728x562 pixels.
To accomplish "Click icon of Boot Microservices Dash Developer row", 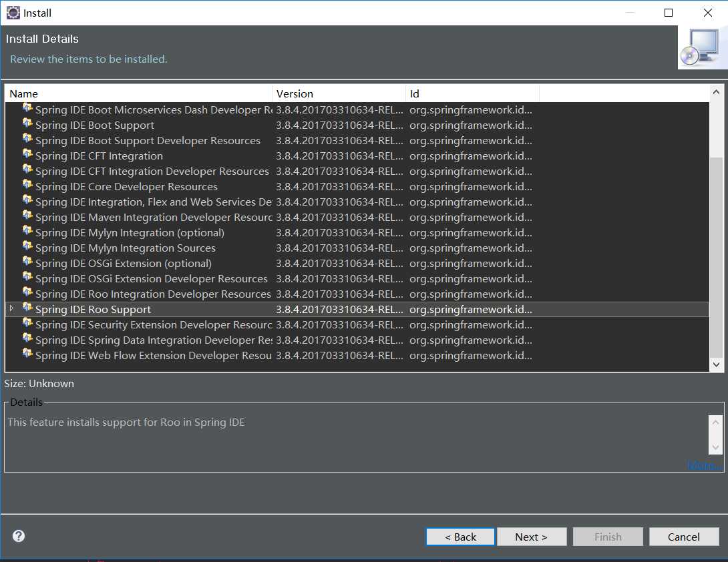I will [27, 109].
